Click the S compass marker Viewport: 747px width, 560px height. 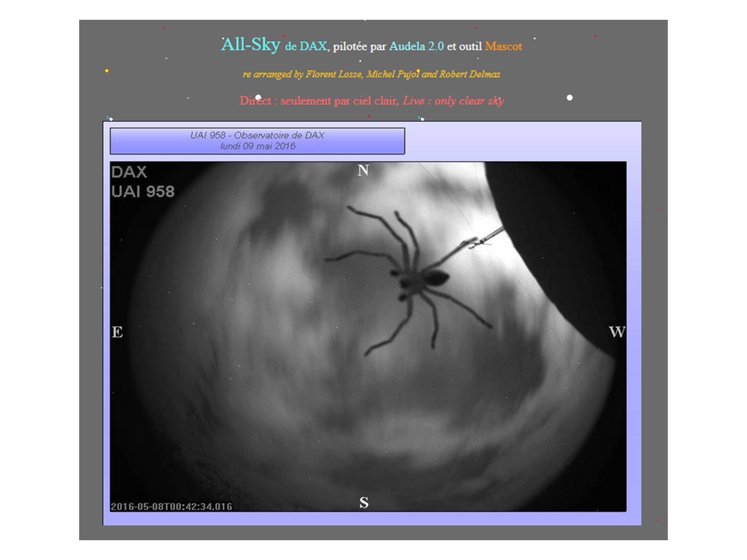click(364, 503)
